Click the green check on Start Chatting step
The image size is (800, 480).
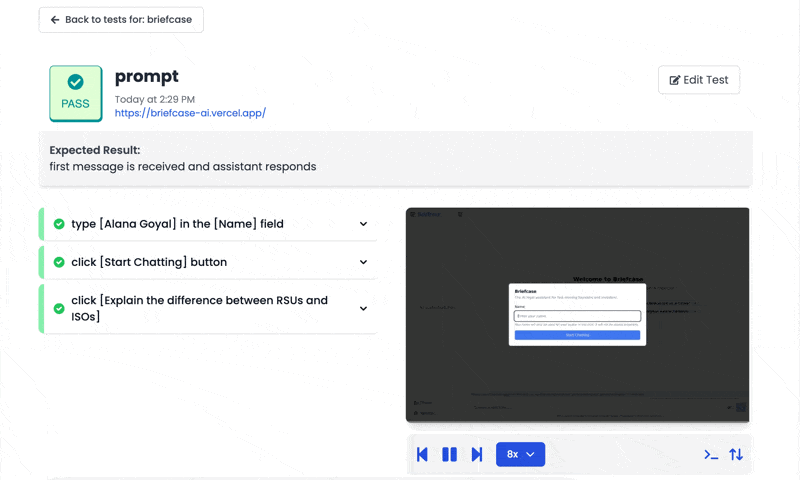(x=59, y=262)
